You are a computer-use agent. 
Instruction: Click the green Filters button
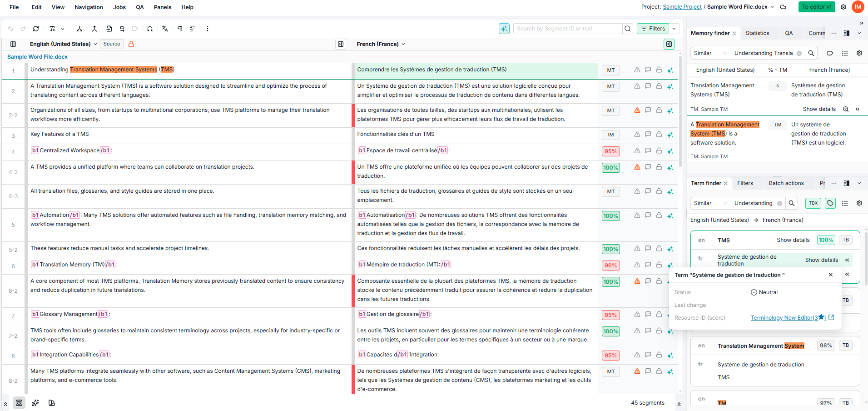(x=653, y=29)
